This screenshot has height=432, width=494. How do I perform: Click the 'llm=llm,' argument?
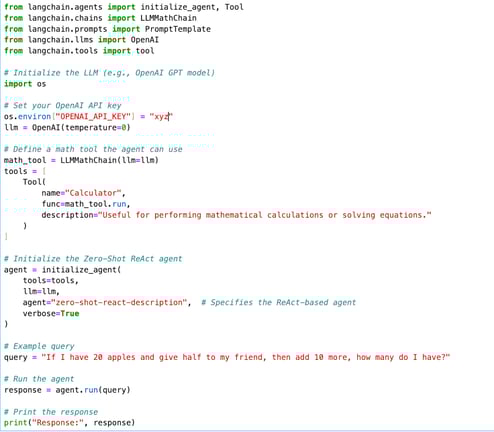point(41,292)
